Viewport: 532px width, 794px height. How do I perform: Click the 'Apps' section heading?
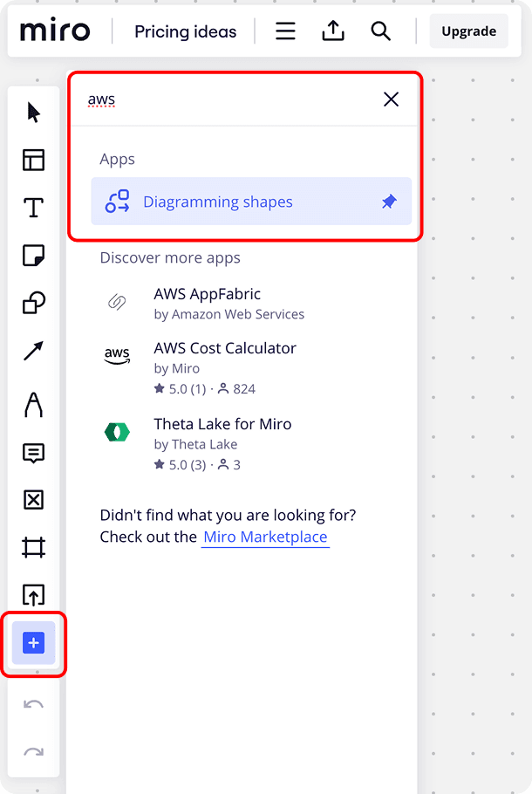point(117,159)
